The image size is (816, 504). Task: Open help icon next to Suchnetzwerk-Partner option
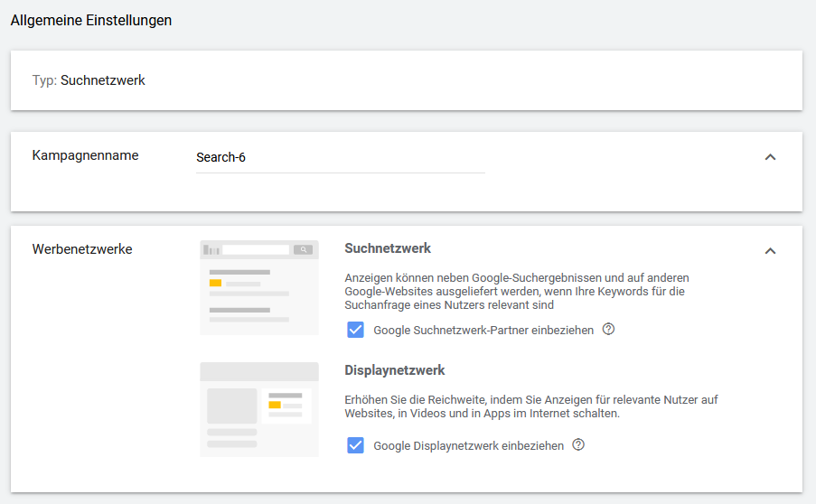pos(608,330)
